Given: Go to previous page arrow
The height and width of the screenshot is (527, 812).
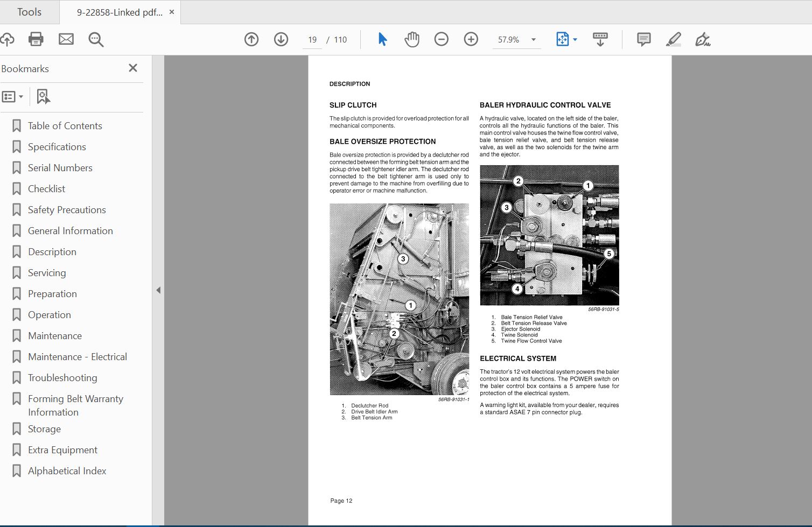Looking at the screenshot, I should pos(251,39).
